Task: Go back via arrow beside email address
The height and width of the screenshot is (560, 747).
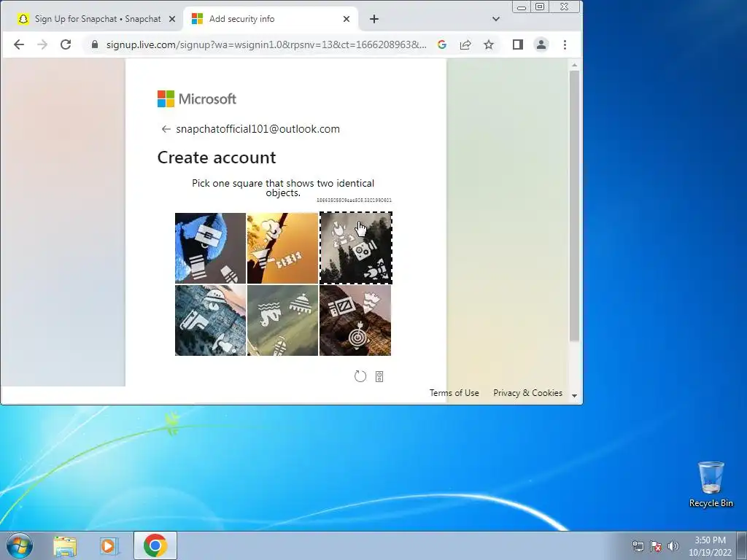Action: point(166,129)
